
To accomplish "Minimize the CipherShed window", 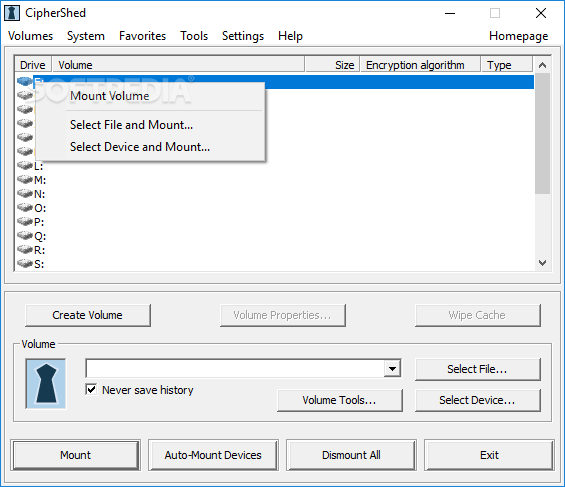I will (450, 13).
